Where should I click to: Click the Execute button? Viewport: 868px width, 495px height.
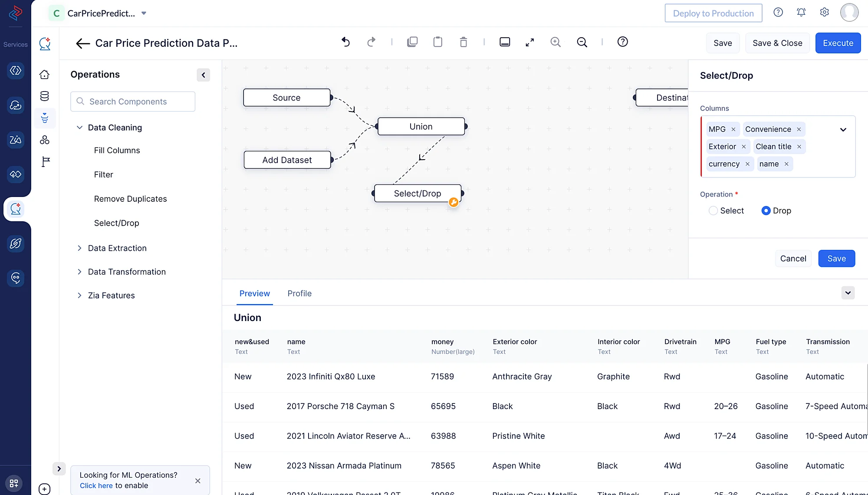pyautogui.click(x=838, y=43)
